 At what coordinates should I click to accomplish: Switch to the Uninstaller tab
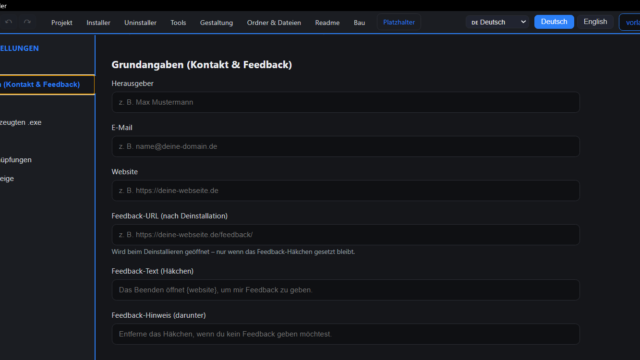pos(140,22)
